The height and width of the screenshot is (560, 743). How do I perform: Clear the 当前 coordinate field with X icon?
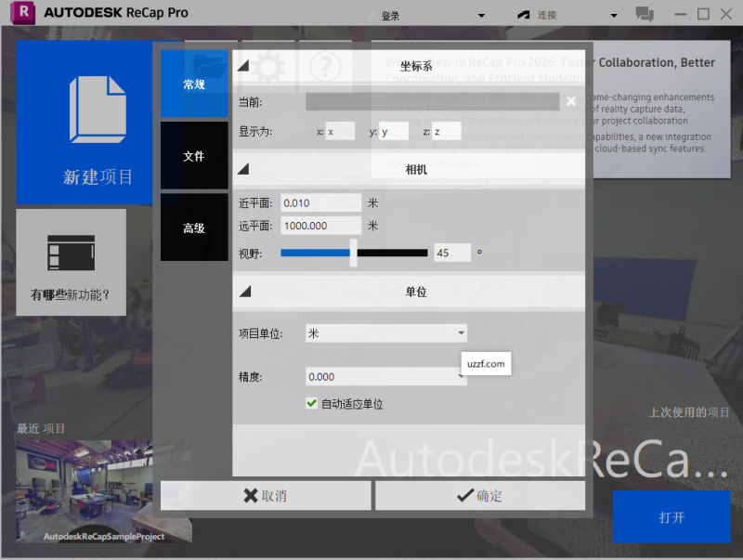(571, 101)
